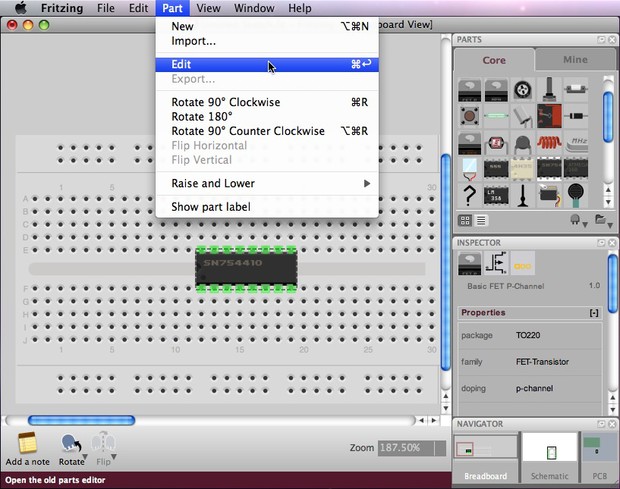Select Rotate 180° menu entry
Screen dimensions: 620x489
(267, 117)
